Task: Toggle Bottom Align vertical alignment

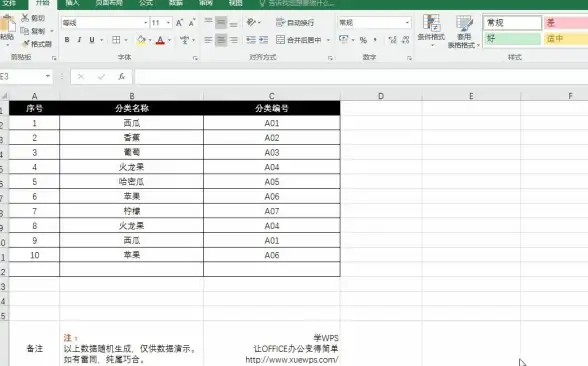Action: click(x=233, y=22)
